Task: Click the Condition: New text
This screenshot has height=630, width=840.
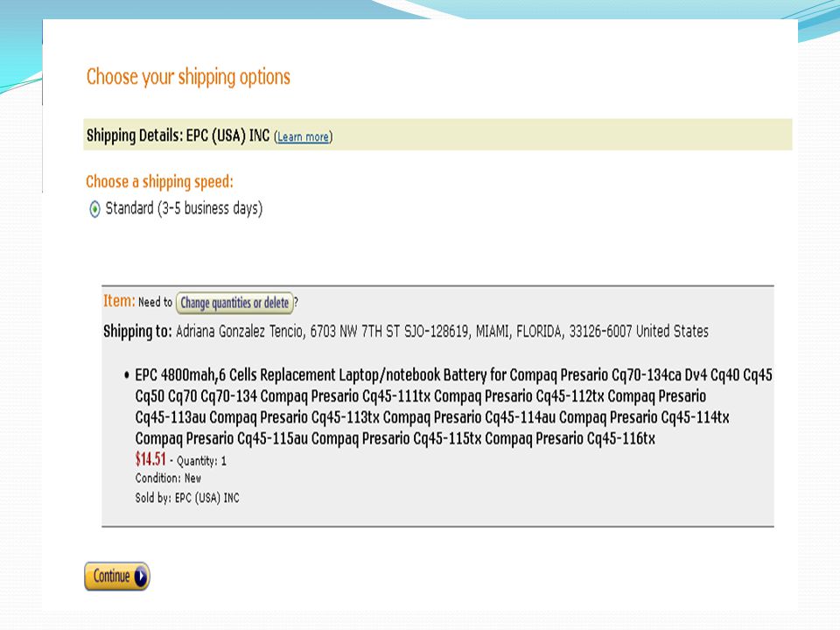Action: [x=168, y=478]
